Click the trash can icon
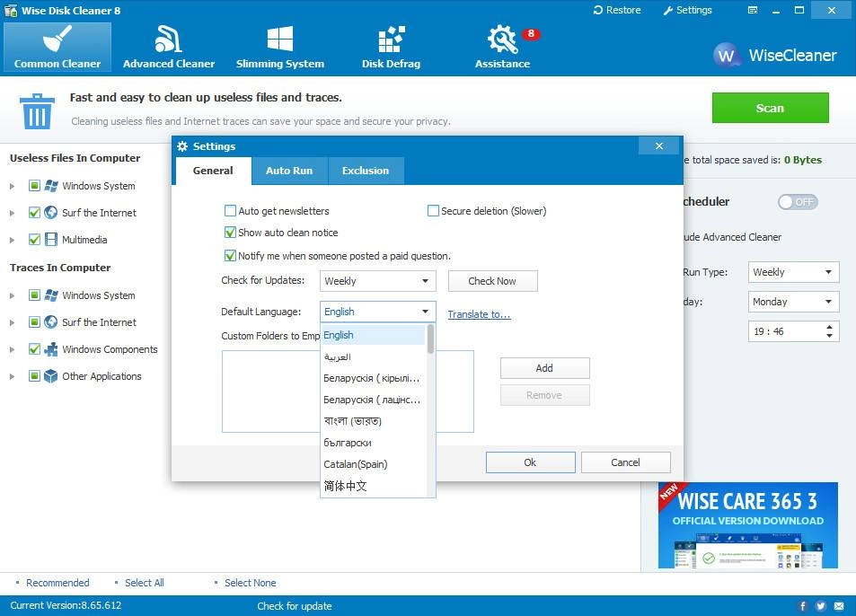This screenshot has height=616, width=856. 37,111
